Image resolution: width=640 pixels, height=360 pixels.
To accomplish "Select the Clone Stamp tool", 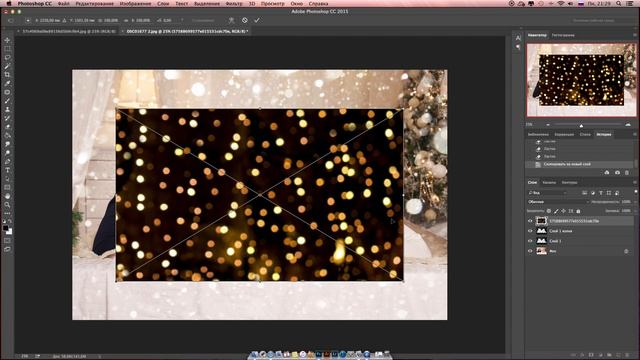I will tap(7, 109).
